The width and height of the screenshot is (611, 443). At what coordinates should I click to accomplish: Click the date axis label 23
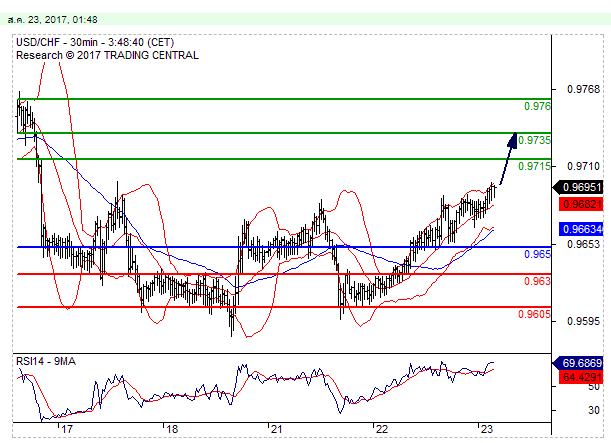pos(487,429)
